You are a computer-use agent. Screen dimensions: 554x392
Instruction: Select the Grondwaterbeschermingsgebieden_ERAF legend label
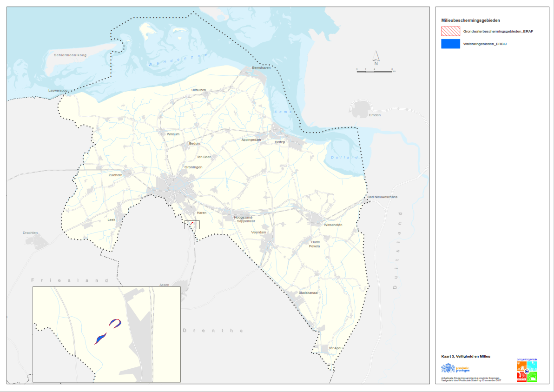[x=491, y=32]
